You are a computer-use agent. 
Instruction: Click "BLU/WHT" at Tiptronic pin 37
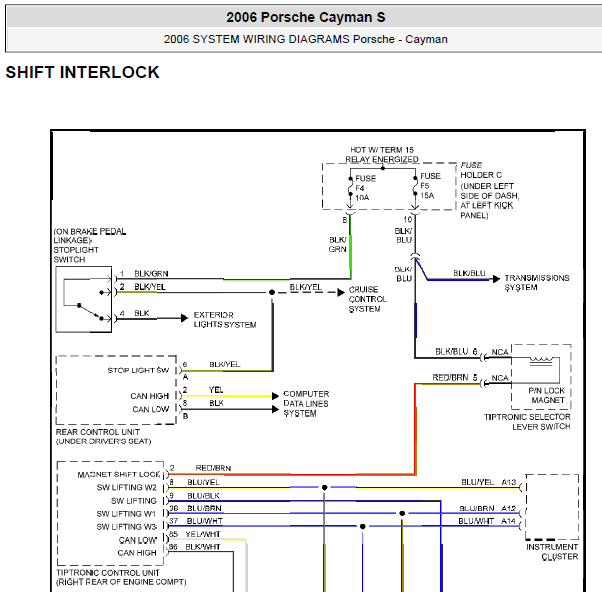tap(204, 521)
